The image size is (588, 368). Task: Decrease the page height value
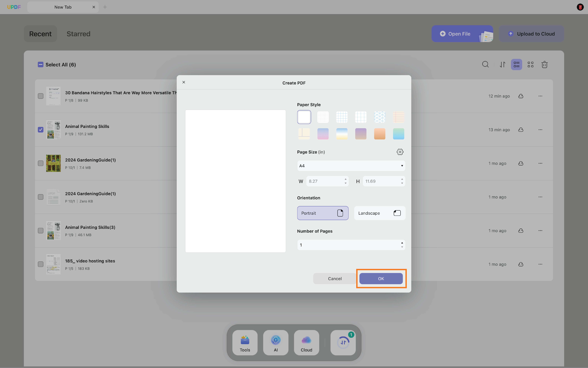[402, 183]
